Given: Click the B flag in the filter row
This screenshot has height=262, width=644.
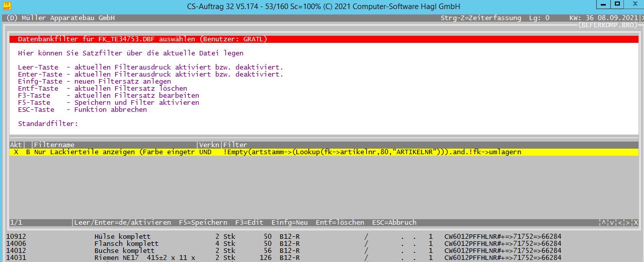Looking at the screenshot, I should point(28,152).
